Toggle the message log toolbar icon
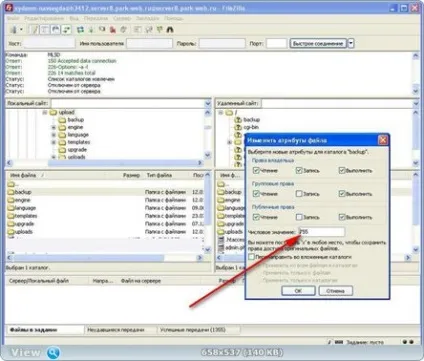Image resolution: width=424 pixels, height=361 pixels. 34,30
